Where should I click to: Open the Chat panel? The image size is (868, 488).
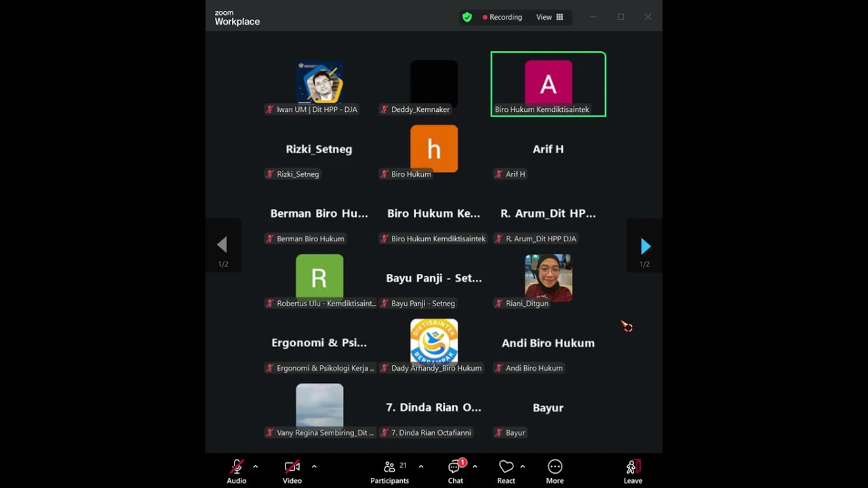coord(456,471)
